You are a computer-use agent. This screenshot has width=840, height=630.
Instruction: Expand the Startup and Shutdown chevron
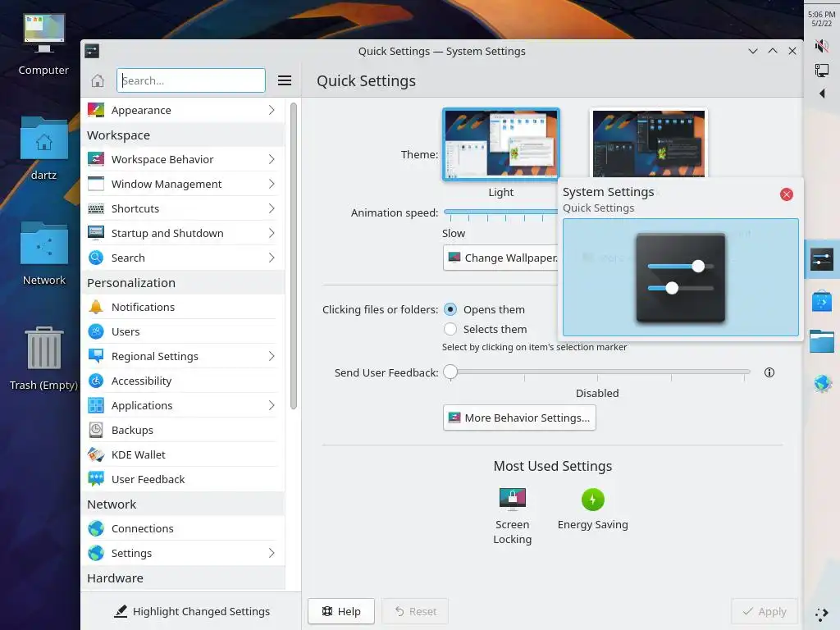click(272, 233)
